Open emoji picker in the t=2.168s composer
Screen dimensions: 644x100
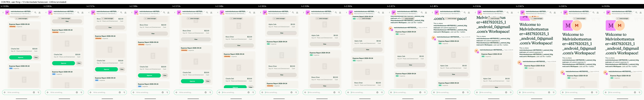[x=163, y=92]
